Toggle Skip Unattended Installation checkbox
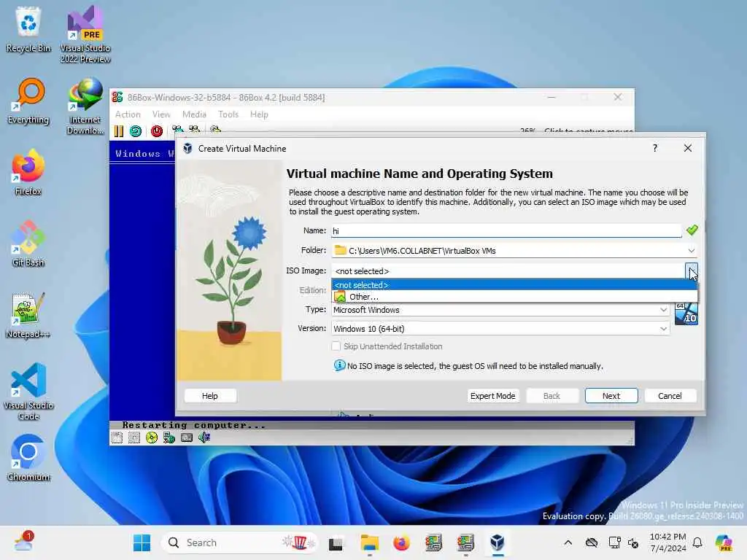Screen dimensions: 747x560 click(x=336, y=346)
